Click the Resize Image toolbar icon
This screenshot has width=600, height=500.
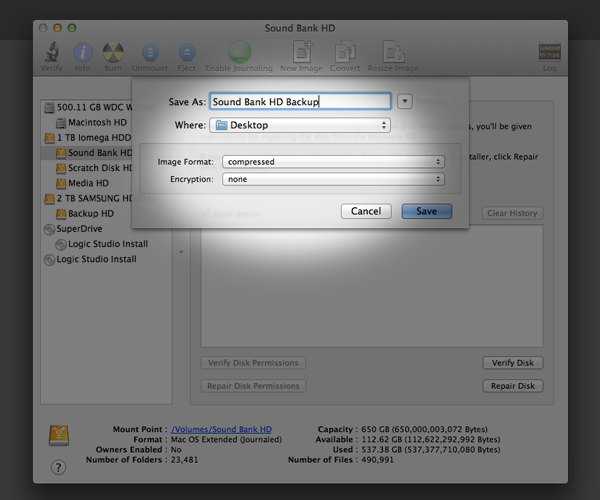click(x=393, y=52)
